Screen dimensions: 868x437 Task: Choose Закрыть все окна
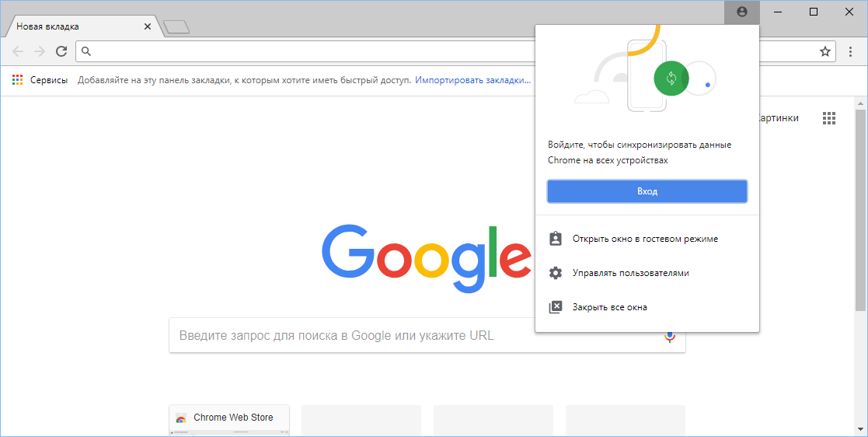647,307
